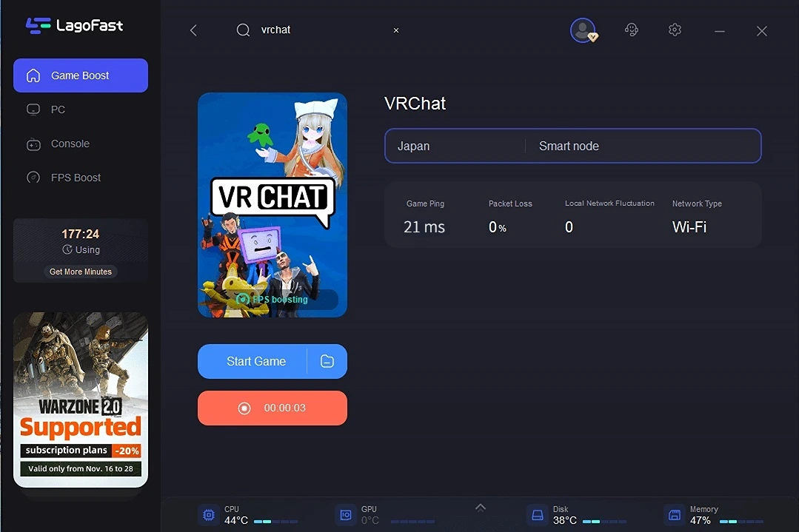
Task: Click the Memory status icon
Action: [x=674, y=515]
